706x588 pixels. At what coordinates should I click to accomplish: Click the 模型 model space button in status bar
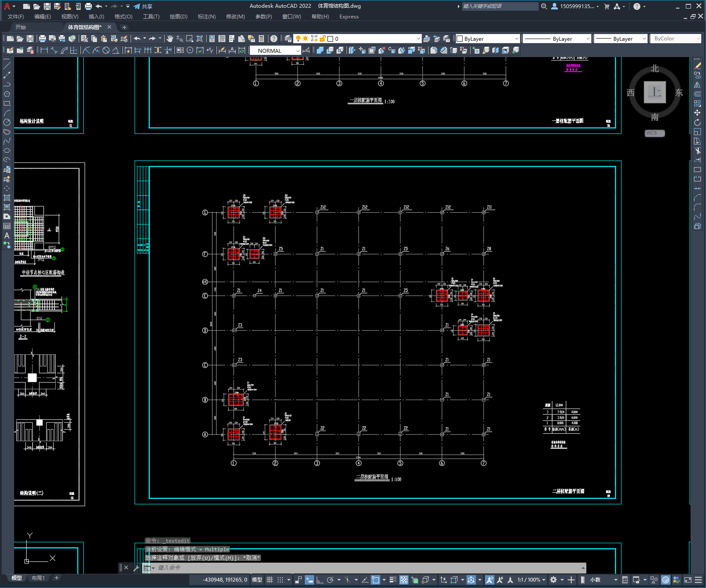tap(257, 580)
